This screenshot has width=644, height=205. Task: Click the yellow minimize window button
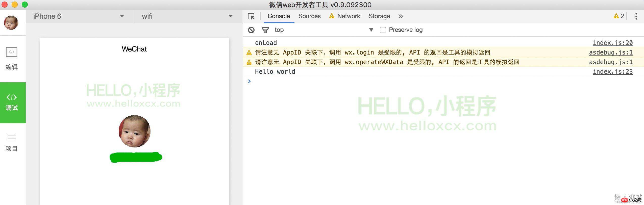(15, 5)
